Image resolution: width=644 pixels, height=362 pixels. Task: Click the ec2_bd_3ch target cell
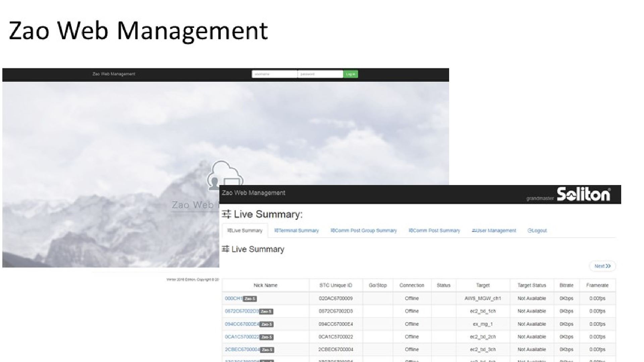pyautogui.click(x=483, y=349)
